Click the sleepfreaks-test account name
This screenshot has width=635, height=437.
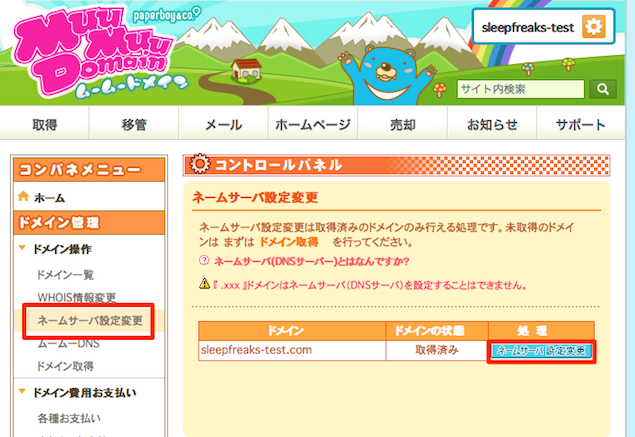point(528,28)
